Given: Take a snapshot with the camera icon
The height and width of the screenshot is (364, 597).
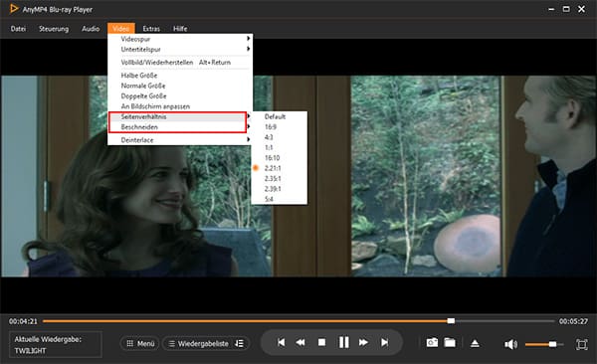Looking at the screenshot, I should pos(432,343).
